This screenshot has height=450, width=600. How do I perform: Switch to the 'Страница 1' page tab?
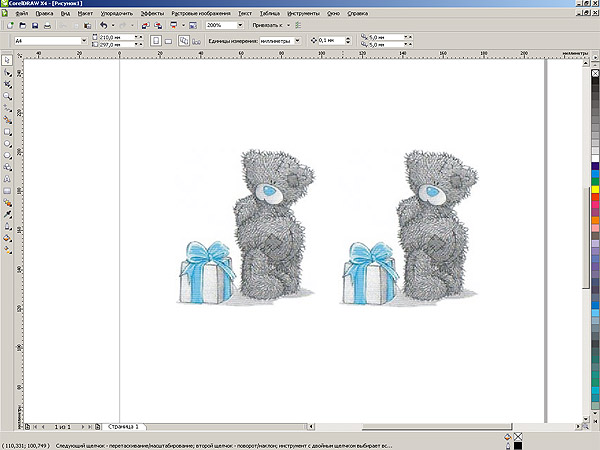pyautogui.click(x=123, y=426)
